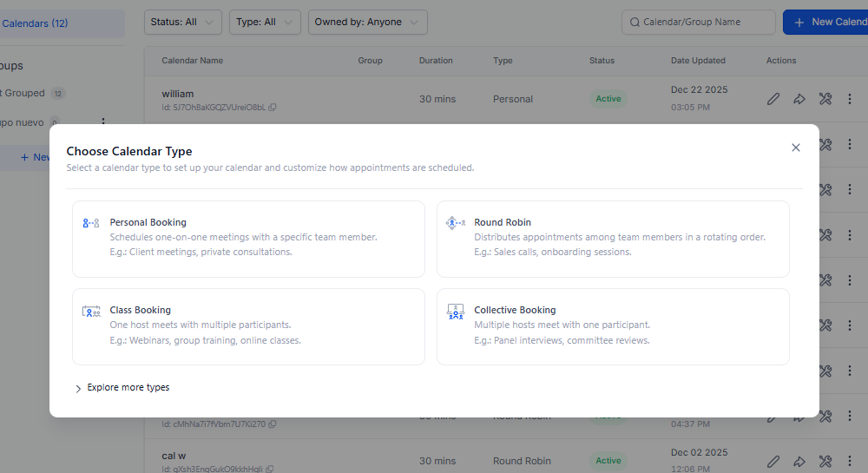Choose the Round Robin calendar type
This screenshot has width=868, height=473.
[613, 239]
